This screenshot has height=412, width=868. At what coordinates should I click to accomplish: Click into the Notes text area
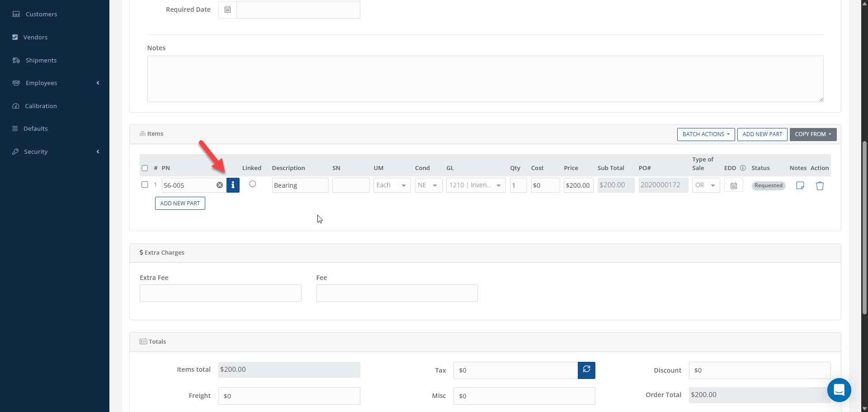pyautogui.click(x=485, y=79)
